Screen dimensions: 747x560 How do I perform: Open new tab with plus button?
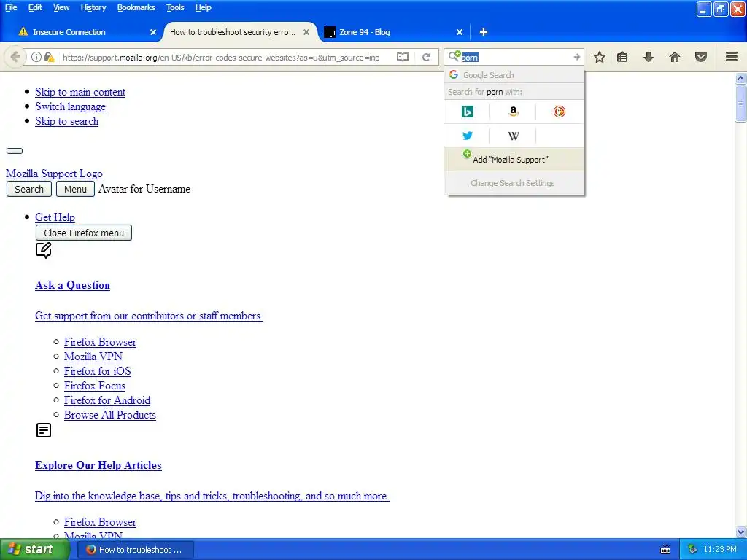[483, 32]
